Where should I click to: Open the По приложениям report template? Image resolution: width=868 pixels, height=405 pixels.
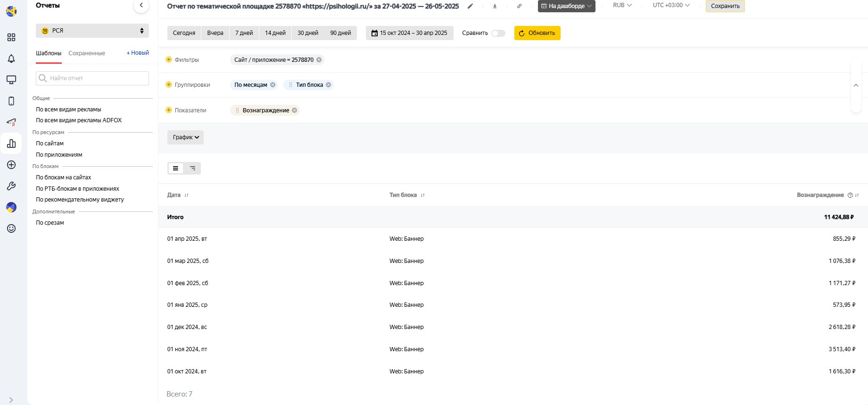coord(59,155)
